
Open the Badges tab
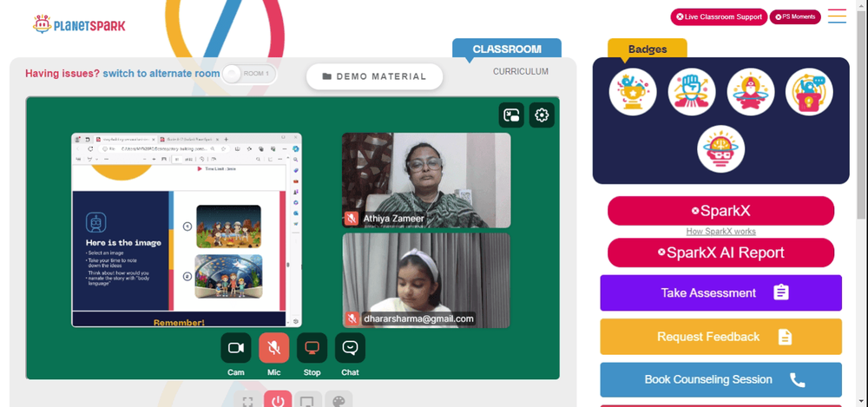pyautogui.click(x=648, y=49)
